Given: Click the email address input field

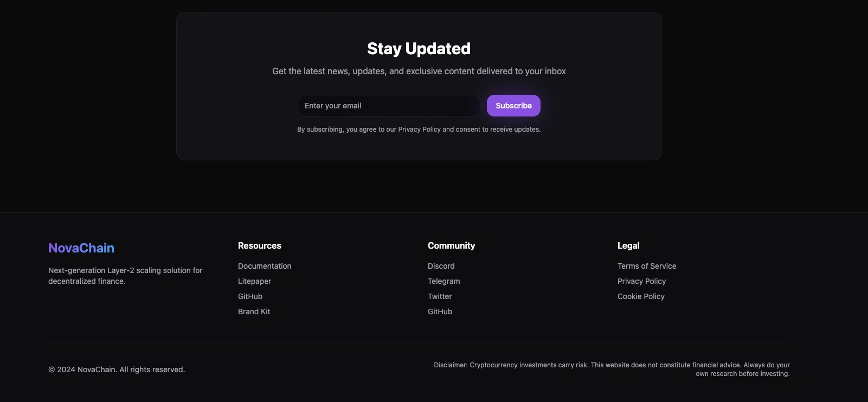Looking at the screenshot, I should click(388, 106).
